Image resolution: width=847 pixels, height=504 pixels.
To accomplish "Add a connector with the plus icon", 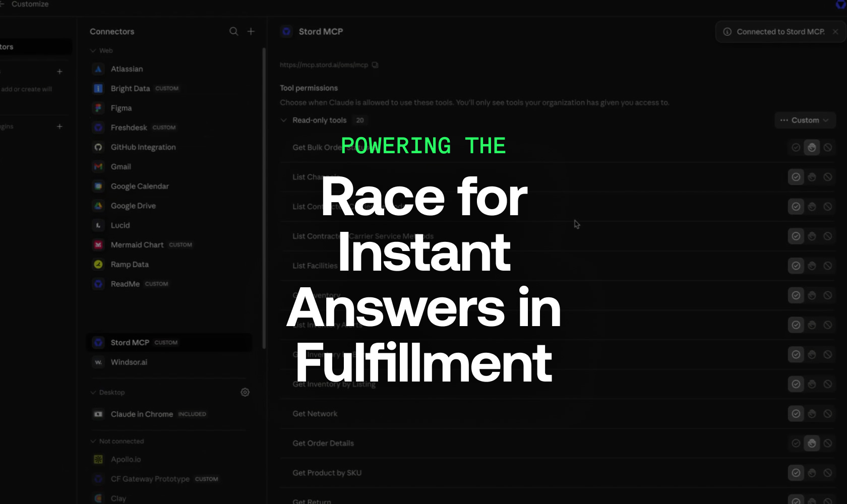I will [x=251, y=31].
